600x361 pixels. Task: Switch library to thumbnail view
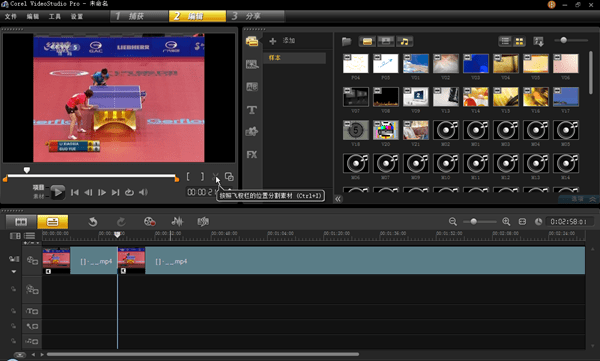point(519,41)
